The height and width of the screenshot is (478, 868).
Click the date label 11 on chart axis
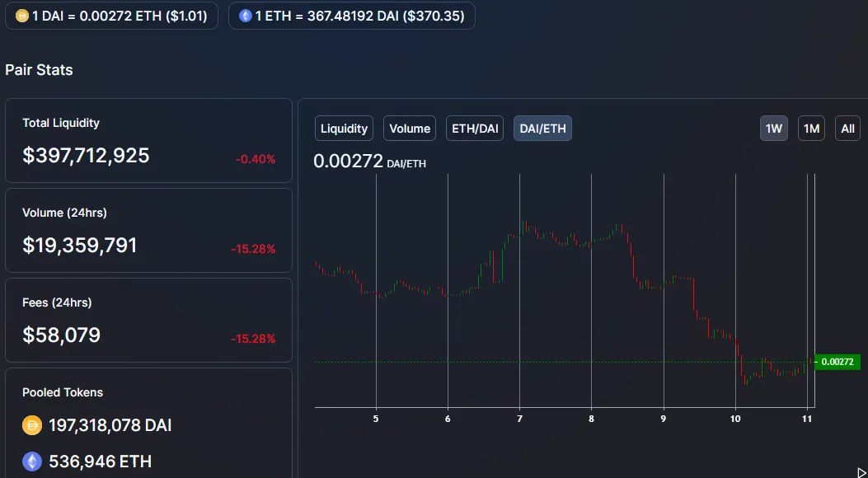pyautogui.click(x=807, y=419)
